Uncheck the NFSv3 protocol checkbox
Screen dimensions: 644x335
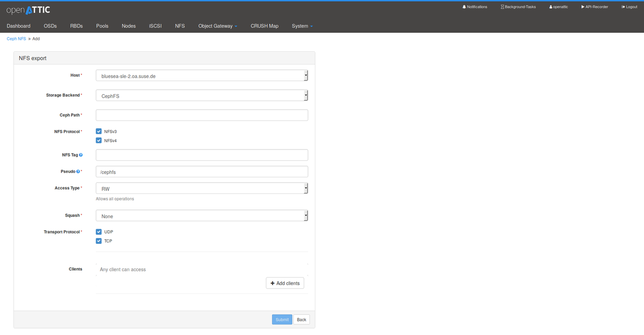click(99, 131)
